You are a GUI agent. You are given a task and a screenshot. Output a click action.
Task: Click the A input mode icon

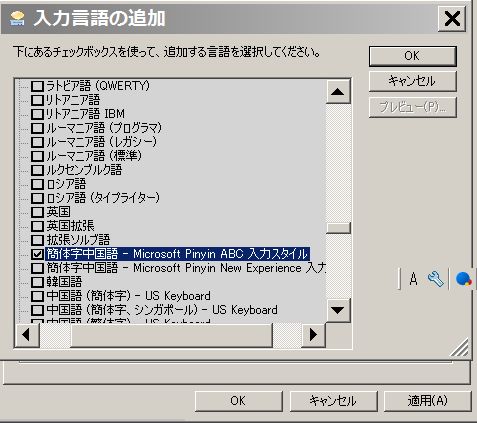point(413,279)
